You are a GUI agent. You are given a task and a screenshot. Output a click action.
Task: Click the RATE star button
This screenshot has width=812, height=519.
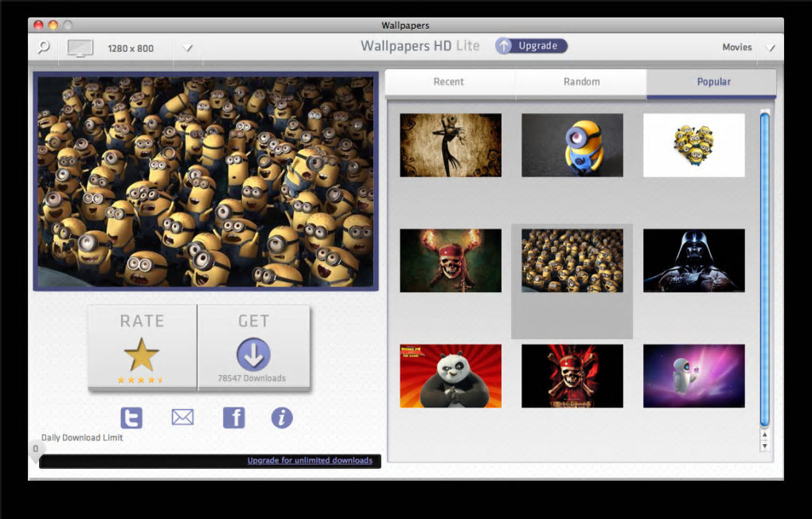tap(142, 346)
